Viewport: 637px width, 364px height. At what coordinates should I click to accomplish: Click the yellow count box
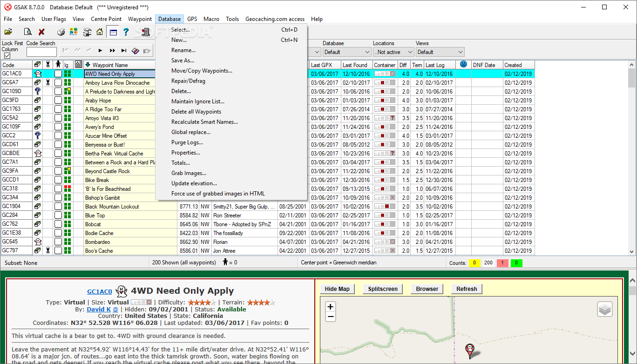click(474, 263)
